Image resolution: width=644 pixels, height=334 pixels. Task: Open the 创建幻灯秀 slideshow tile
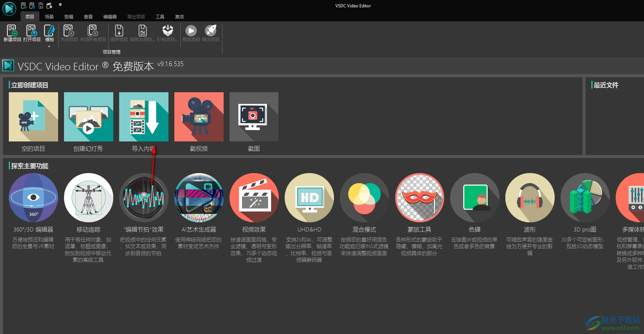[x=89, y=117]
